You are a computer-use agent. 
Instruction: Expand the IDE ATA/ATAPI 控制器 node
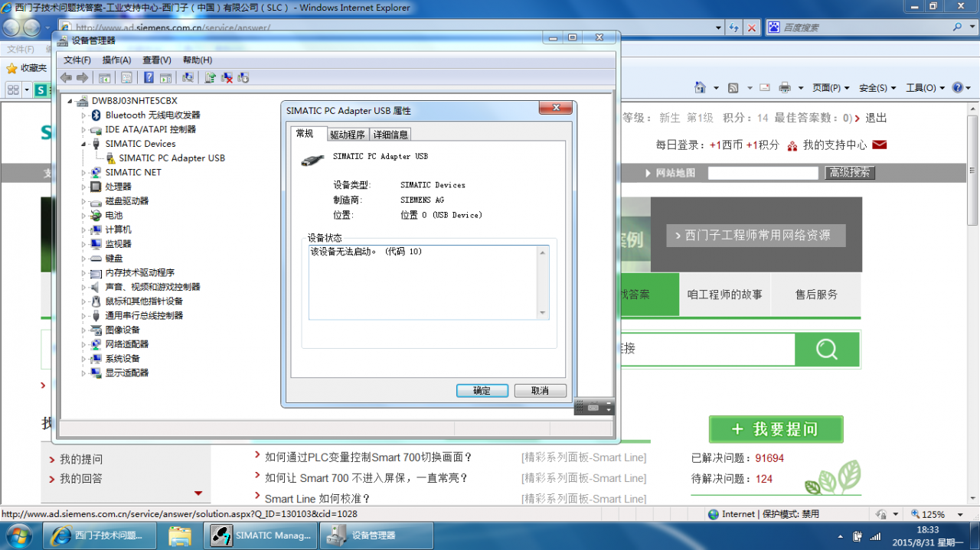click(84, 130)
